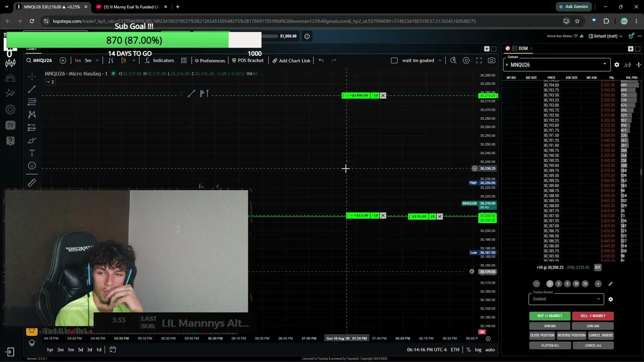Viewport: 644px width, 362px height.
Task: Expand the timeframe interval dropdown
Action: (97, 60)
